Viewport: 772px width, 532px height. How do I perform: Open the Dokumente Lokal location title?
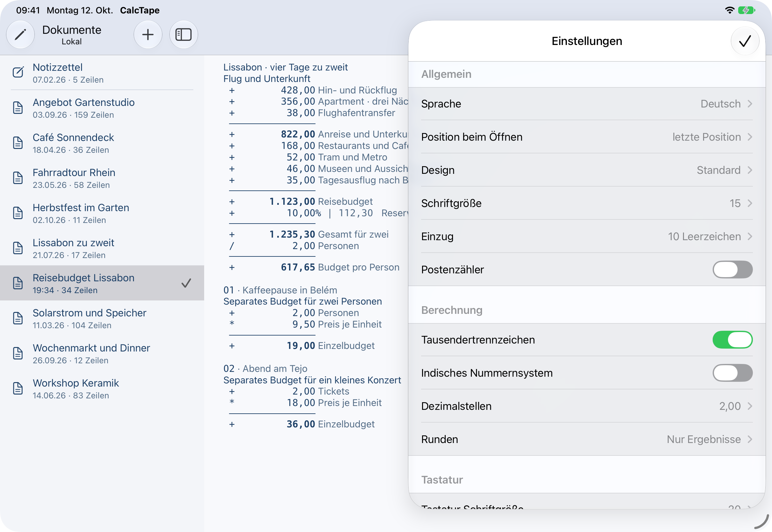tap(72, 34)
